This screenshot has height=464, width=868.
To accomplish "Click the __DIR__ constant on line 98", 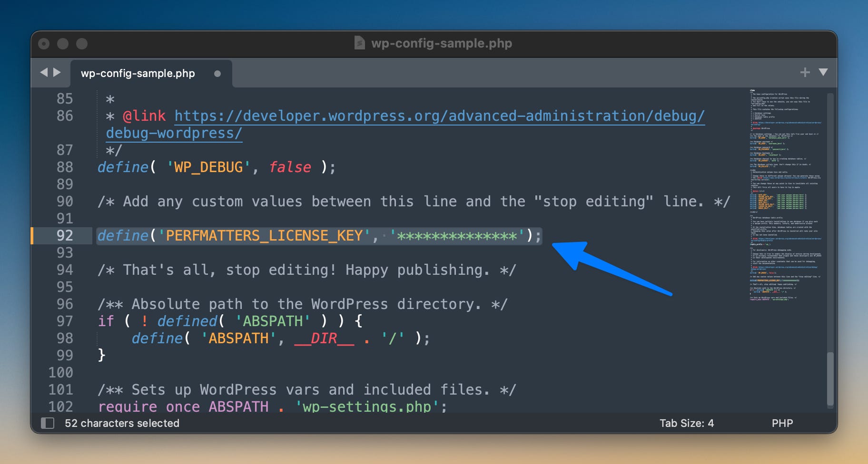I will click(324, 338).
